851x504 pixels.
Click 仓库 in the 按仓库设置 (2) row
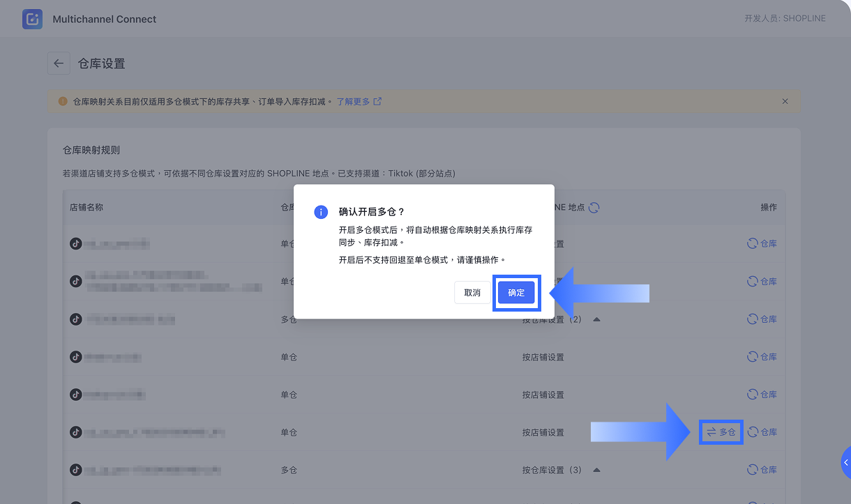coord(762,319)
